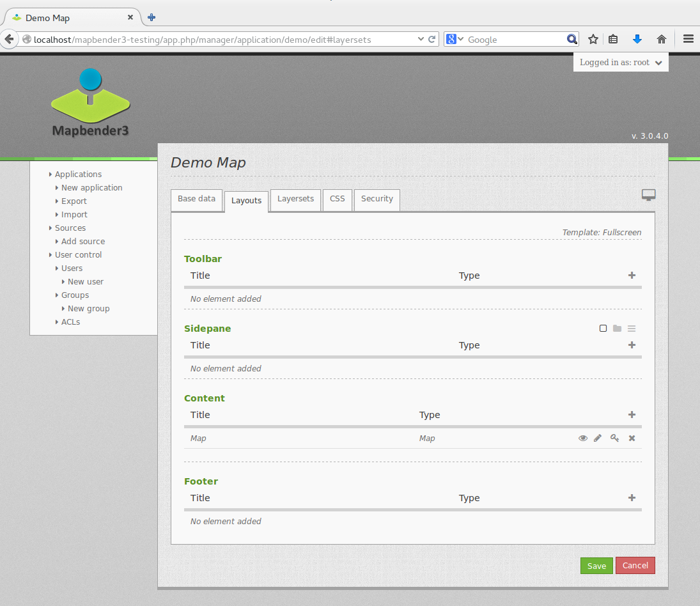Switch to the Layersets tab
700x606 pixels.
(x=295, y=199)
